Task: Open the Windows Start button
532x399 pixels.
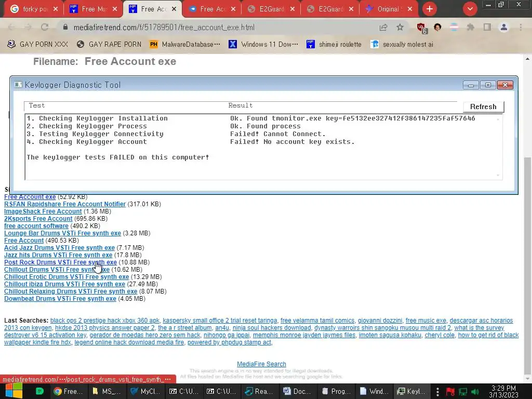Action: point(14,391)
